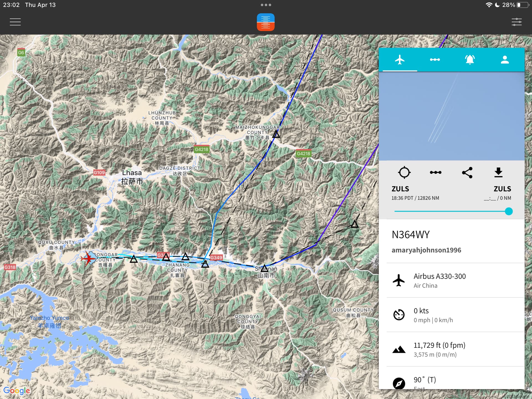Tap the red aircraft on the map
The image size is (532, 399).
88,258
